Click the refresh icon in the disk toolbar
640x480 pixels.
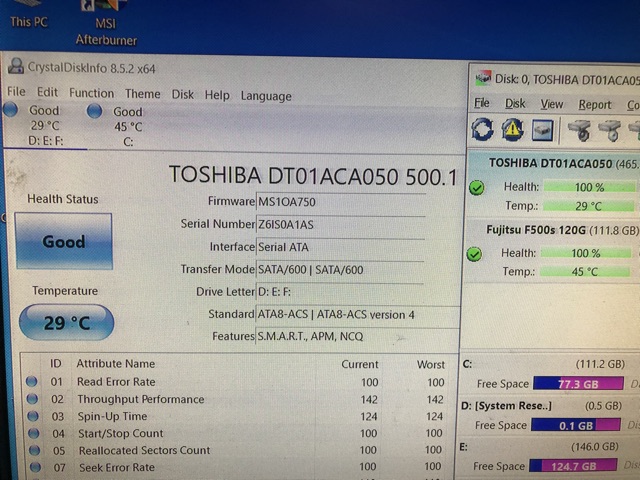[x=482, y=129]
